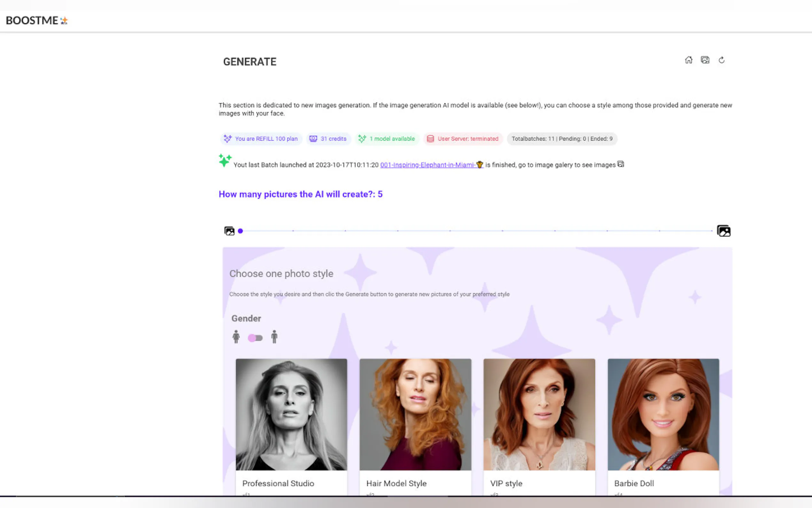The height and width of the screenshot is (508, 812).
Task: Click the male gender icon
Action: click(274, 337)
